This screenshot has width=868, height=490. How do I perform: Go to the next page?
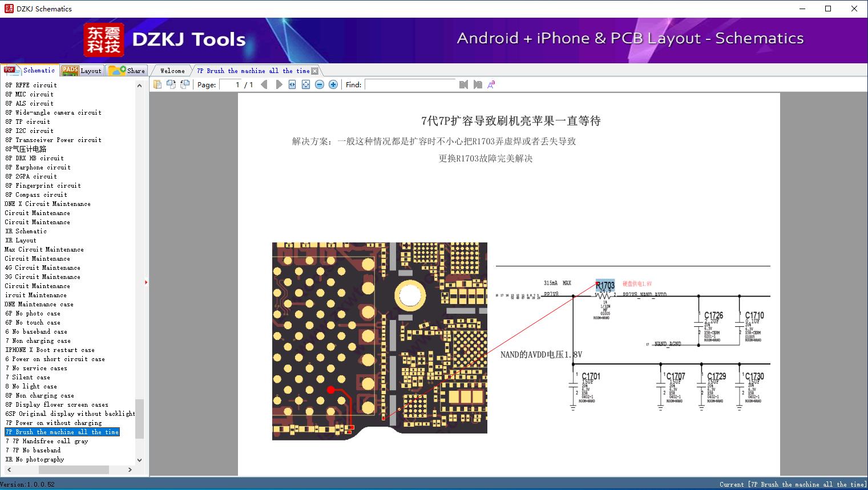point(278,84)
